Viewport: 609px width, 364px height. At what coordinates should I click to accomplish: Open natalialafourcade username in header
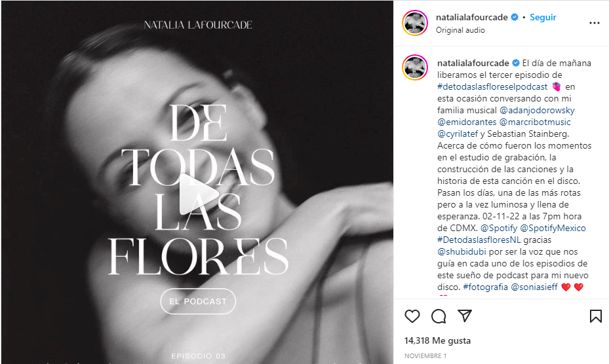pos(471,17)
